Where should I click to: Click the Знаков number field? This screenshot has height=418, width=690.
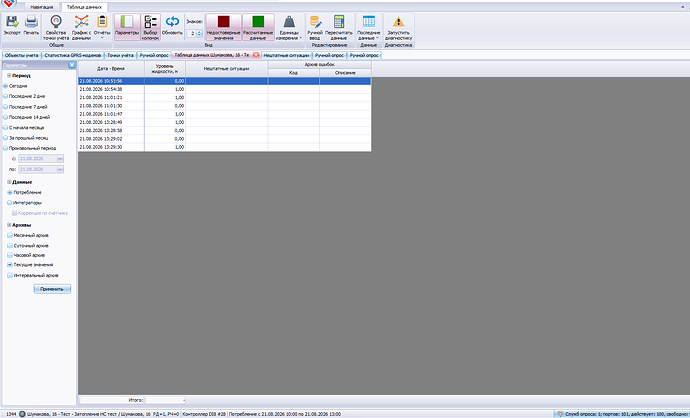pyautogui.click(x=192, y=33)
